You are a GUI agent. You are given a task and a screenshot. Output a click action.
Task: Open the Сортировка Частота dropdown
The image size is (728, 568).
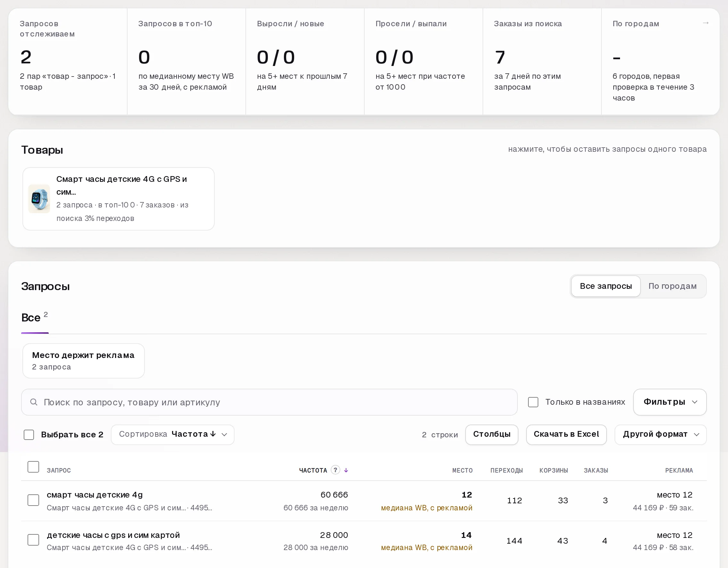[x=173, y=434]
